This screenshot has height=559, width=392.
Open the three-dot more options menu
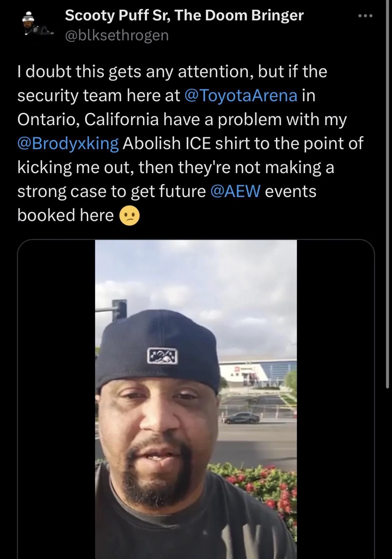click(365, 16)
